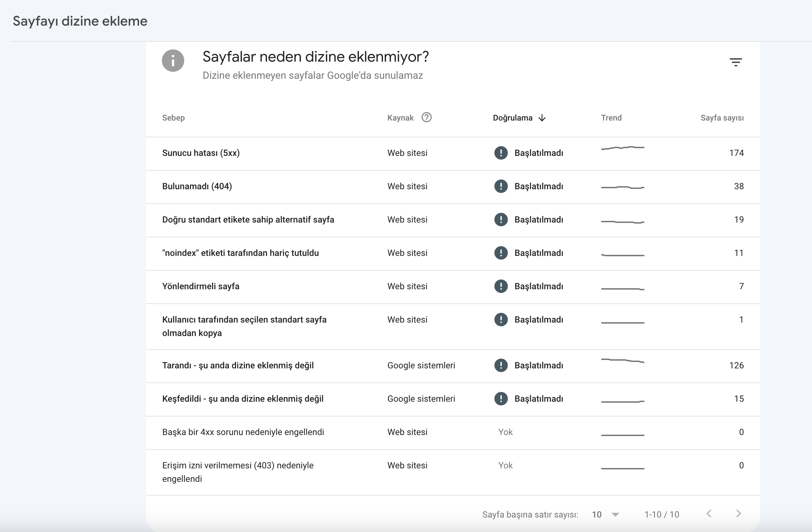Image resolution: width=812 pixels, height=532 pixels.
Task: Click the Sunucu hatası (5xx) exclamation status icon
Action: tap(501, 153)
